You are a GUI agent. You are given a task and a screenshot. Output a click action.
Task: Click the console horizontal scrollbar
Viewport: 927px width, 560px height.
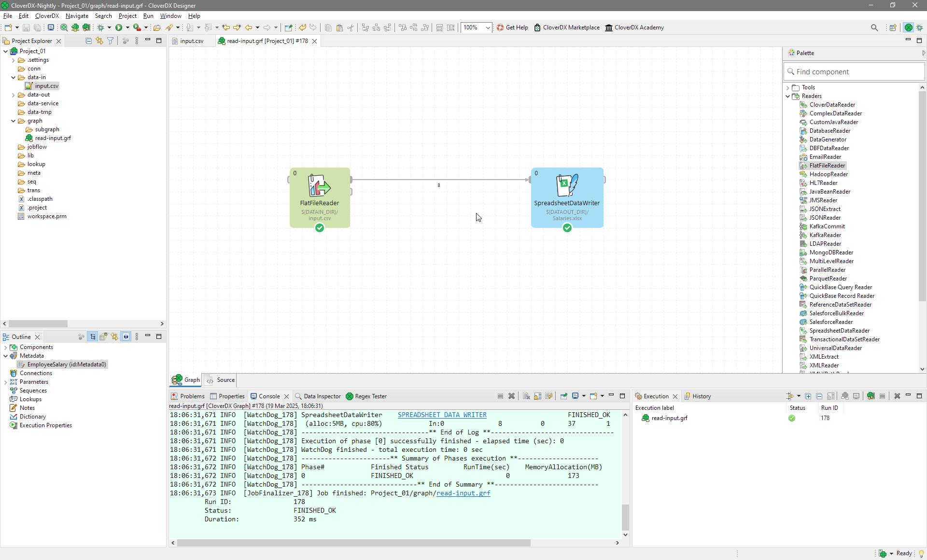click(353, 543)
